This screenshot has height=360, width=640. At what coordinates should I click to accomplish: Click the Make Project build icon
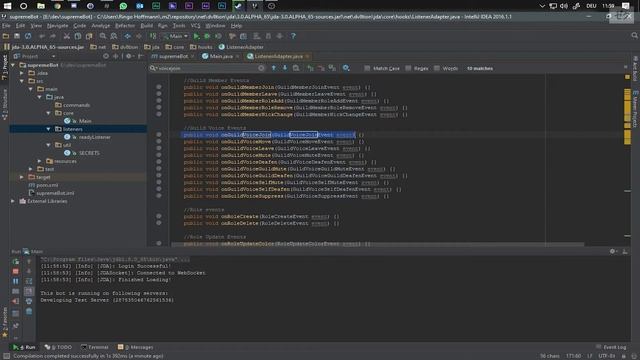153,36
